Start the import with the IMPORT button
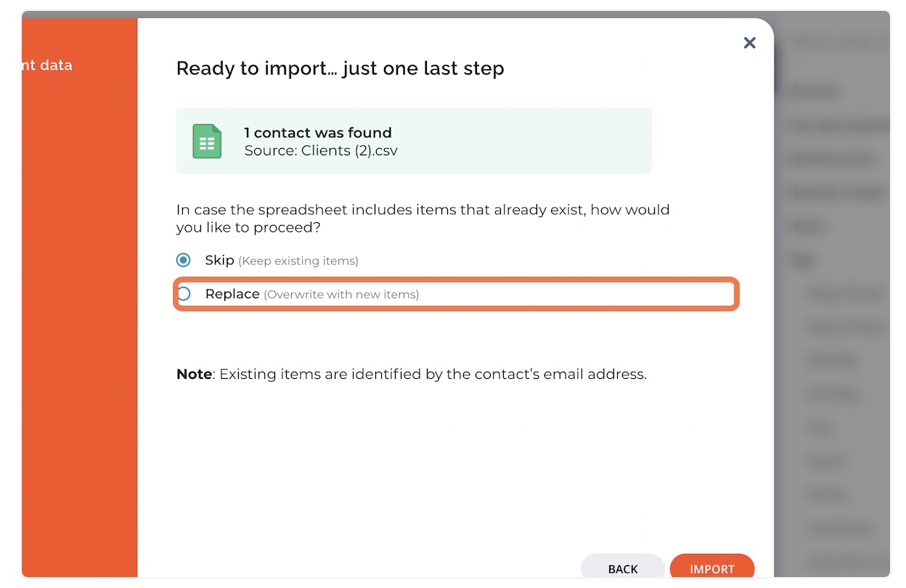The width and height of the screenshot is (906, 588). point(712,568)
